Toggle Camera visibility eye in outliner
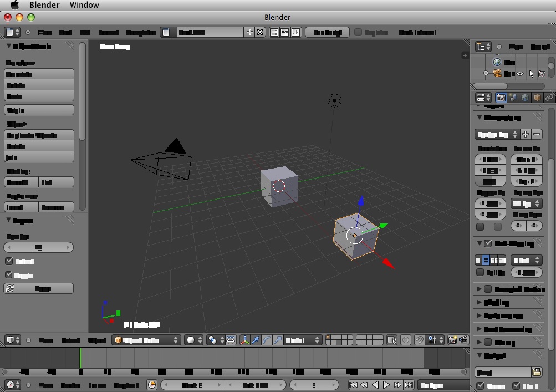Screen dimensions: 556x392 520,73
